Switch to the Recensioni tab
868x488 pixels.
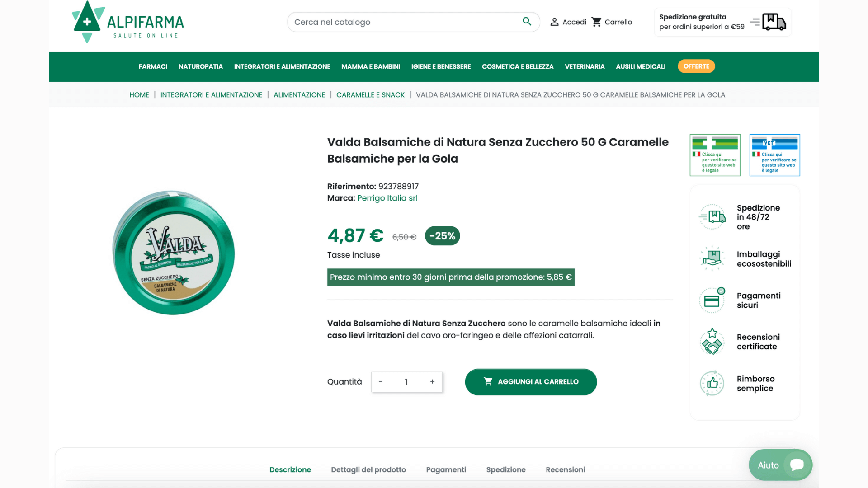[x=565, y=469]
